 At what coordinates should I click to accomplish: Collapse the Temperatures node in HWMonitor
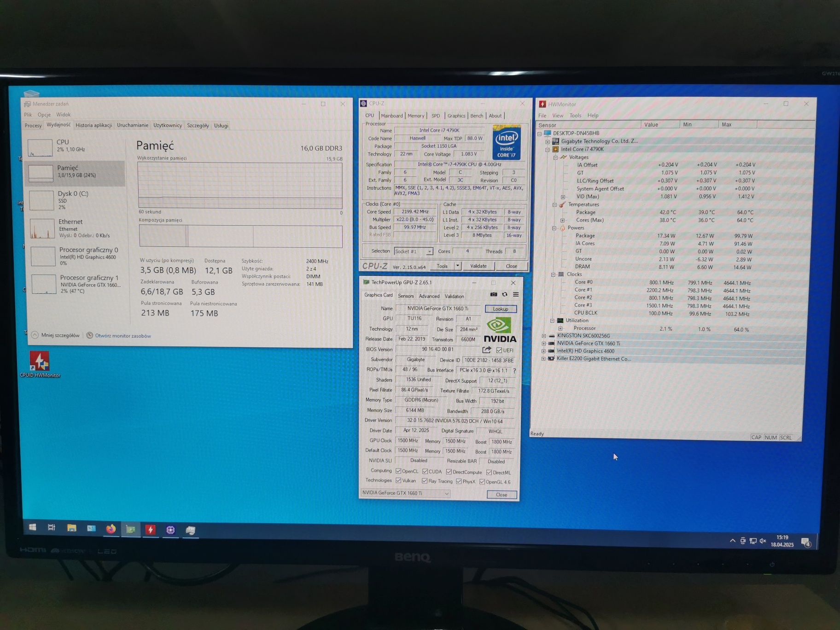coord(555,204)
